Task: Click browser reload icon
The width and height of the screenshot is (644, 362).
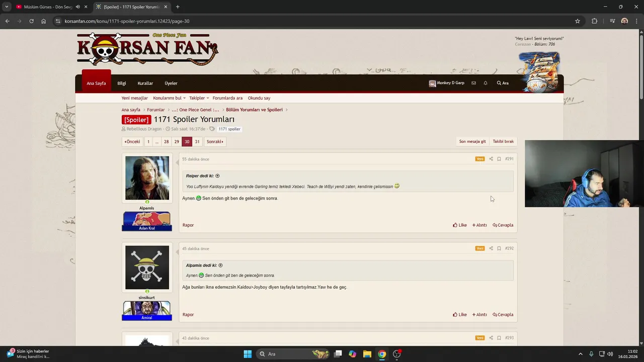Action: coord(31,21)
